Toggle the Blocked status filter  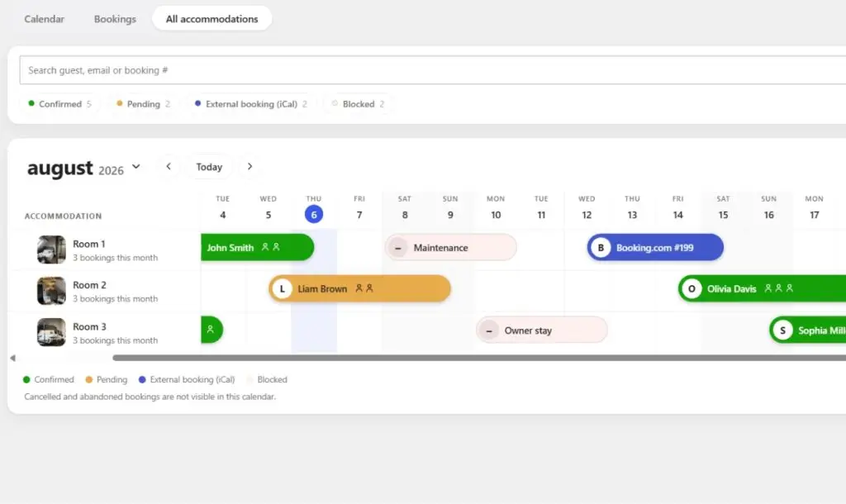tap(358, 103)
